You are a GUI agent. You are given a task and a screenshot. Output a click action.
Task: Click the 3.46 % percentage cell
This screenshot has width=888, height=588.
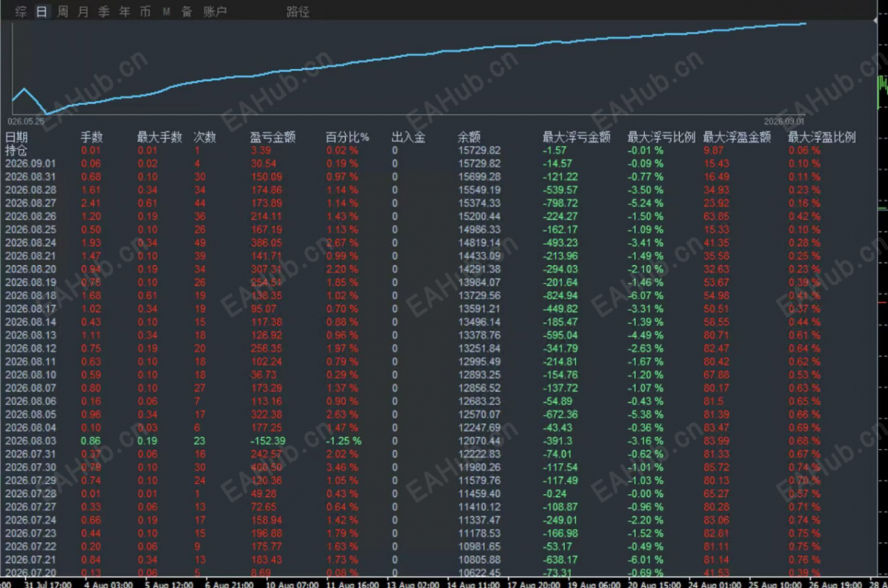click(342, 467)
